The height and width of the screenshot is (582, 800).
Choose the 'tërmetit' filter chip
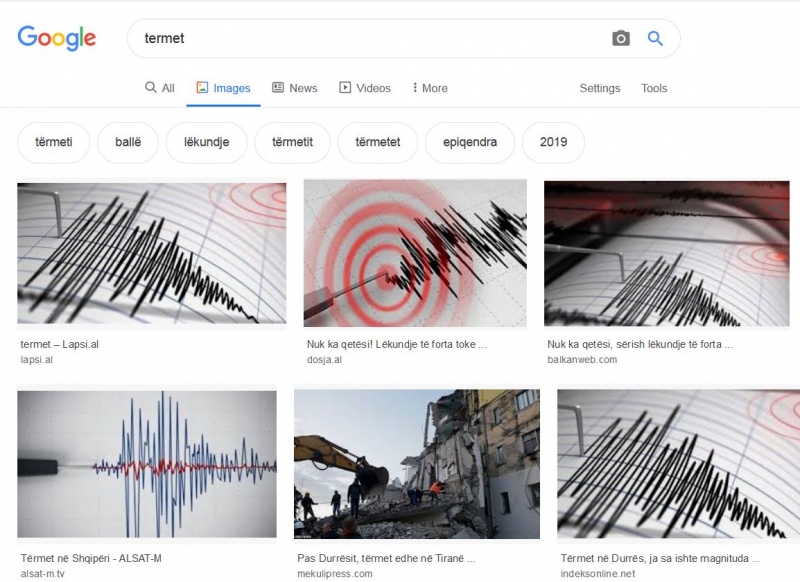click(x=292, y=142)
